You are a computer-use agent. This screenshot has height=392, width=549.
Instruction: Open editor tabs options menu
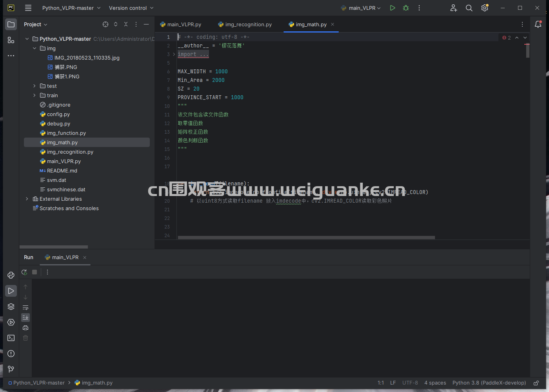point(522,24)
